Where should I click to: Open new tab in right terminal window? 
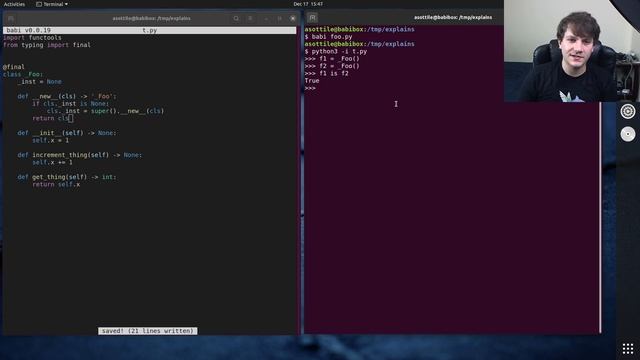pos(312,18)
